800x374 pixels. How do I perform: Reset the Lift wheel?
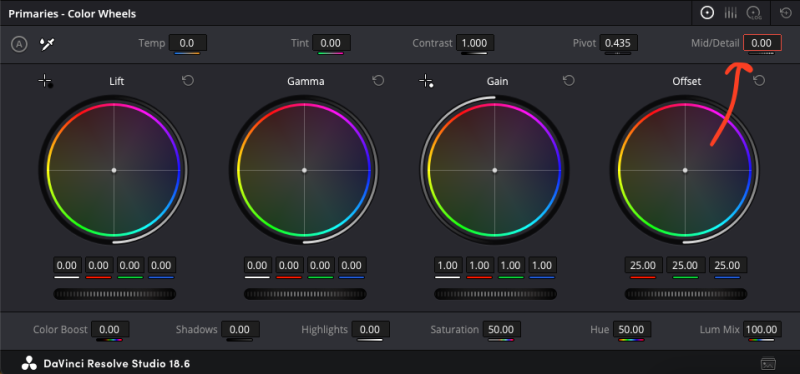coord(188,81)
